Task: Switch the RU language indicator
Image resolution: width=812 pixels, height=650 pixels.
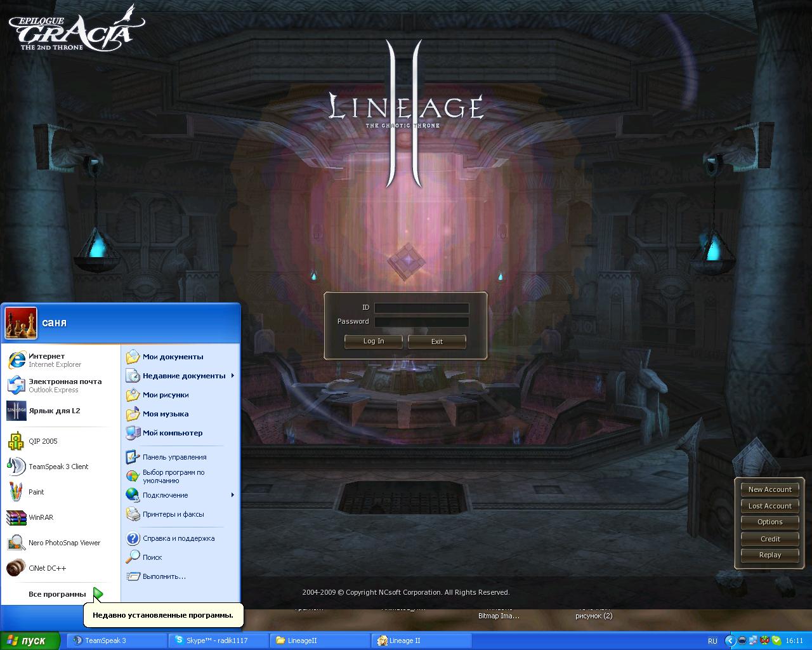Action: tap(712, 641)
